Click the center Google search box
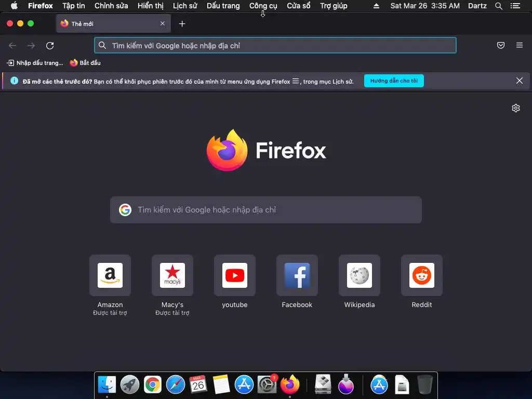532x399 pixels. pos(266,210)
